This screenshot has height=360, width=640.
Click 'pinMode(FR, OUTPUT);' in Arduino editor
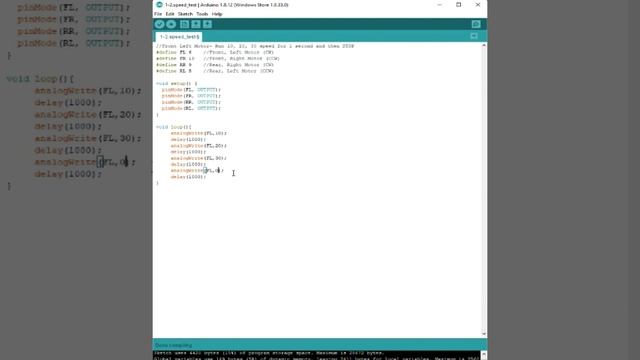coord(191,96)
